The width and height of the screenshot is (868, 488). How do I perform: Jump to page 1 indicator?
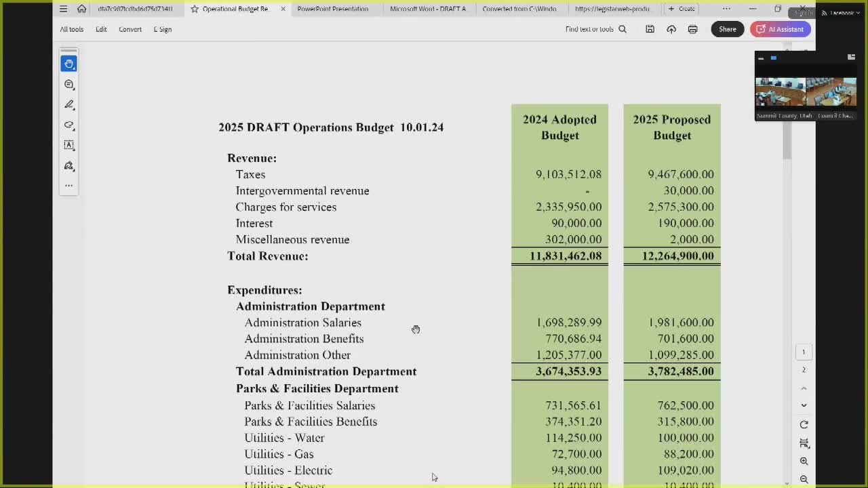(x=804, y=352)
